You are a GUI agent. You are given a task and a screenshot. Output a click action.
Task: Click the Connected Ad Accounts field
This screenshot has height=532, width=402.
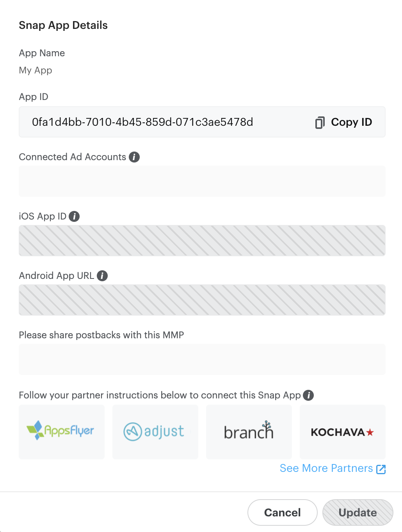click(x=202, y=181)
